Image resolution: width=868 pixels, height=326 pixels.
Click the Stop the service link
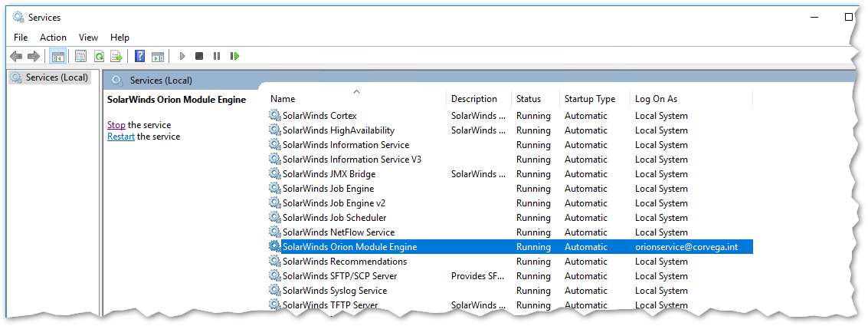click(x=116, y=125)
